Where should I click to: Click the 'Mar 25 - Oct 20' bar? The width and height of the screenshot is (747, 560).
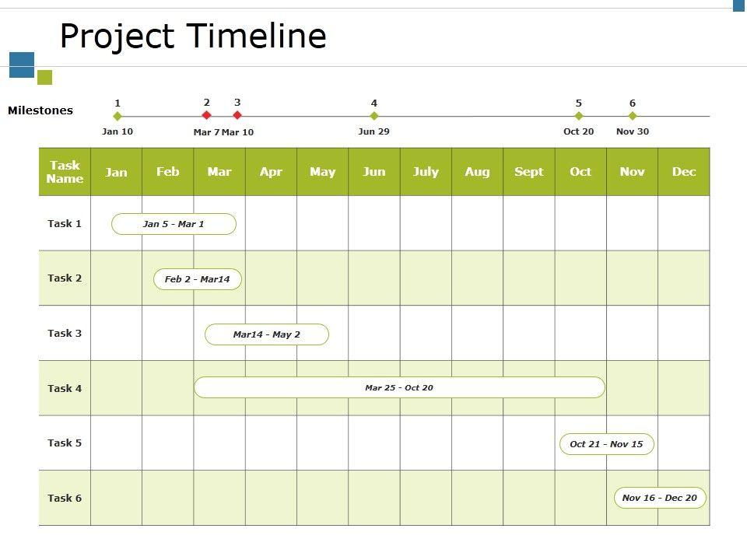point(399,387)
